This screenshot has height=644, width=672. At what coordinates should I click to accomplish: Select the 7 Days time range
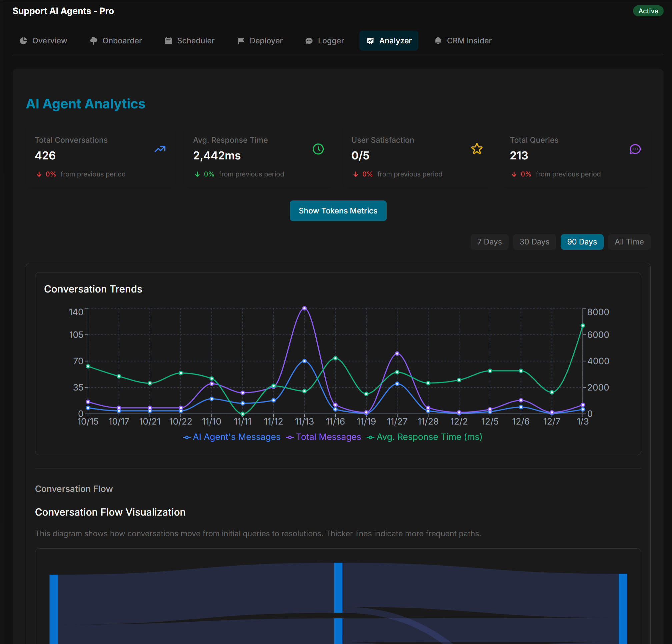489,242
